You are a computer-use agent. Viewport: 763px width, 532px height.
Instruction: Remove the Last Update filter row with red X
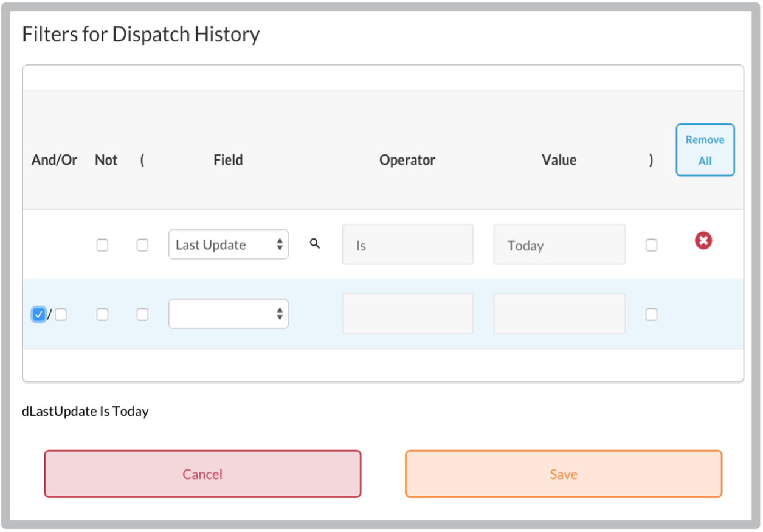click(703, 241)
